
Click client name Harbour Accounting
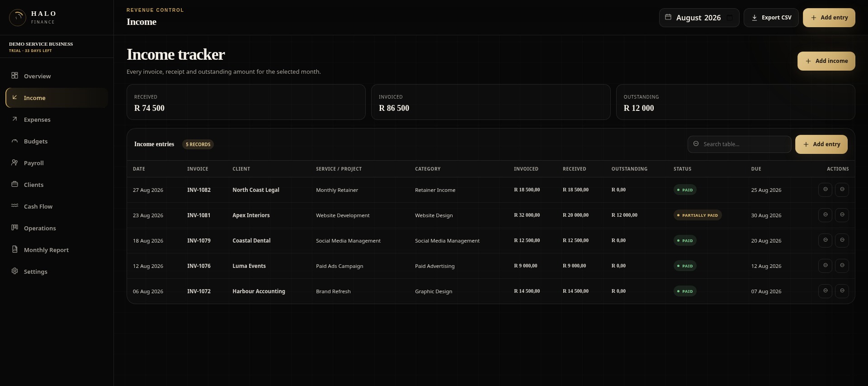259,291
